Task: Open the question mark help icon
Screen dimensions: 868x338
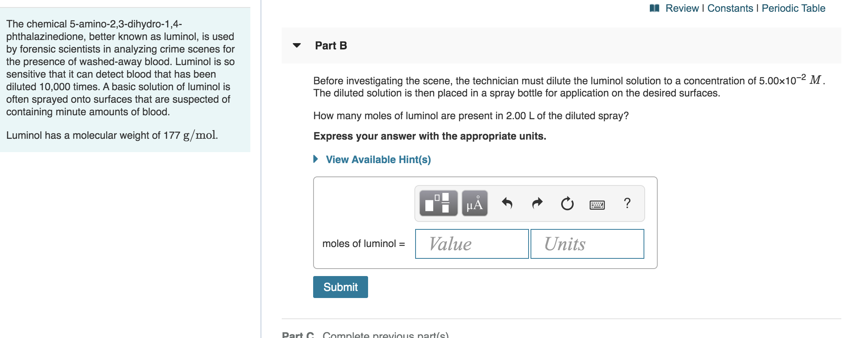Action: 627,203
